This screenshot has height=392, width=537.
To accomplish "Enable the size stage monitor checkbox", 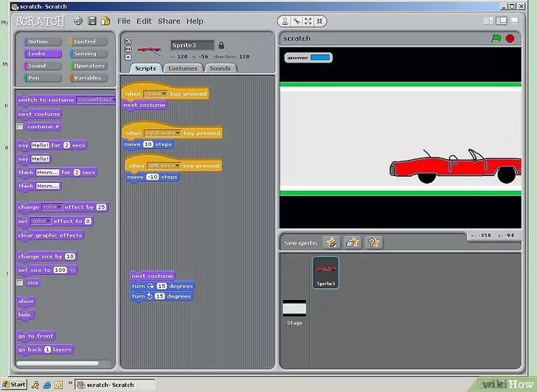I will point(20,282).
